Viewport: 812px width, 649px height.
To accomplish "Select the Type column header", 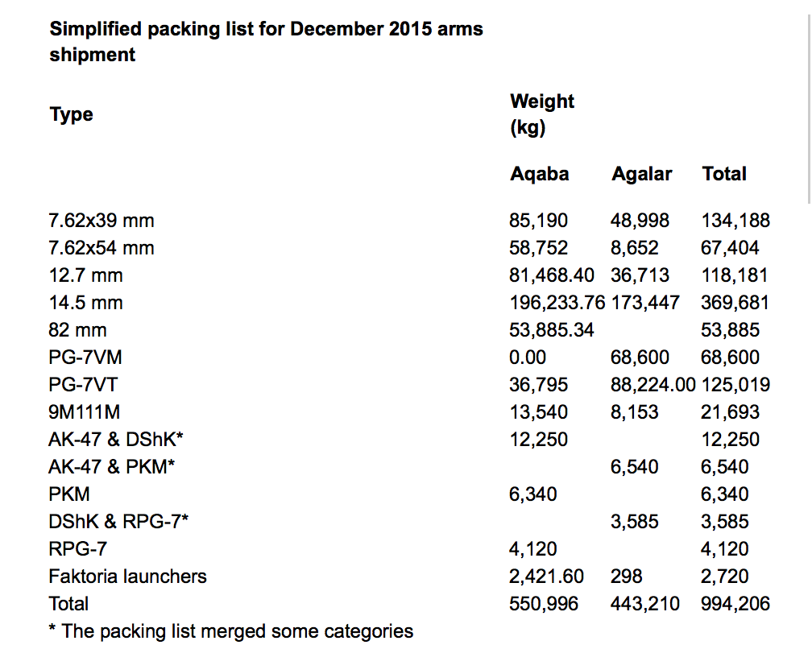I will (x=72, y=114).
